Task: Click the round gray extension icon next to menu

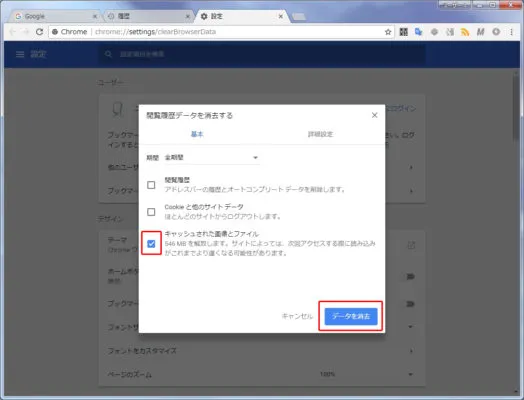Action: click(x=496, y=32)
